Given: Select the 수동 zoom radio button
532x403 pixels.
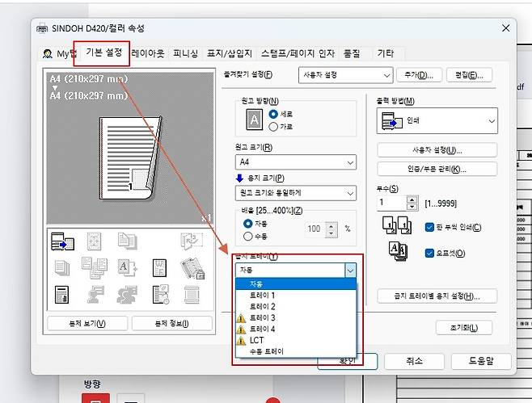Looking at the screenshot, I should pyautogui.click(x=248, y=237).
